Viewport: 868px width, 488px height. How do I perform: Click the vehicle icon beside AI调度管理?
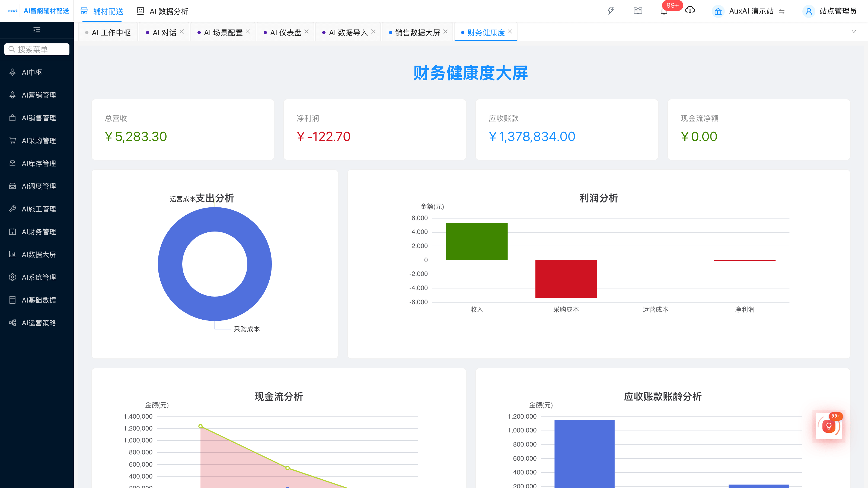point(12,186)
